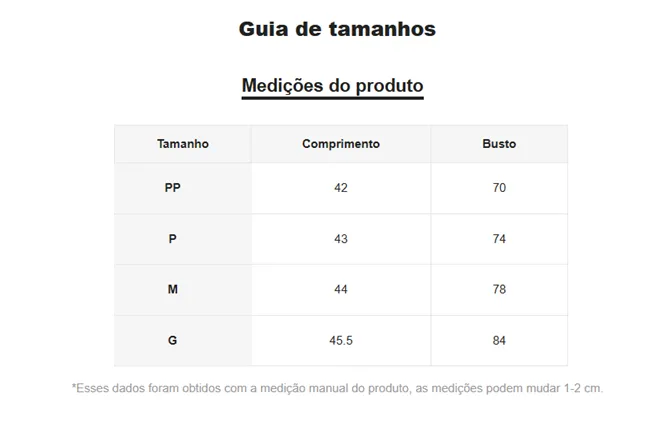The height and width of the screenshot is (431, 661).
Task: Select the 'Medições do produto' underlined heading
Action: [332, 85]
